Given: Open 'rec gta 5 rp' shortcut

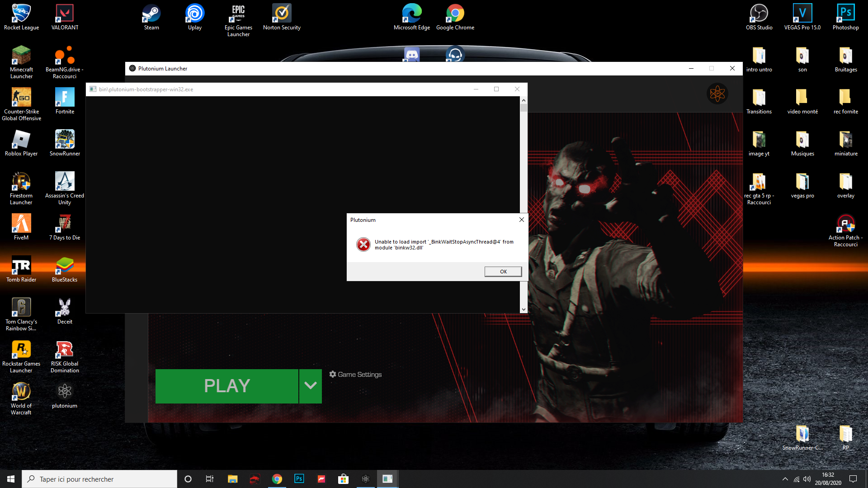Looking at the screenshot, I should (x=759, y=188).
